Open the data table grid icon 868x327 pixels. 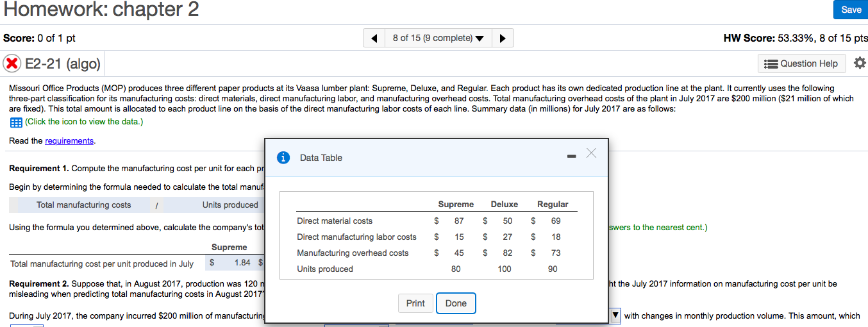[15, 122]
